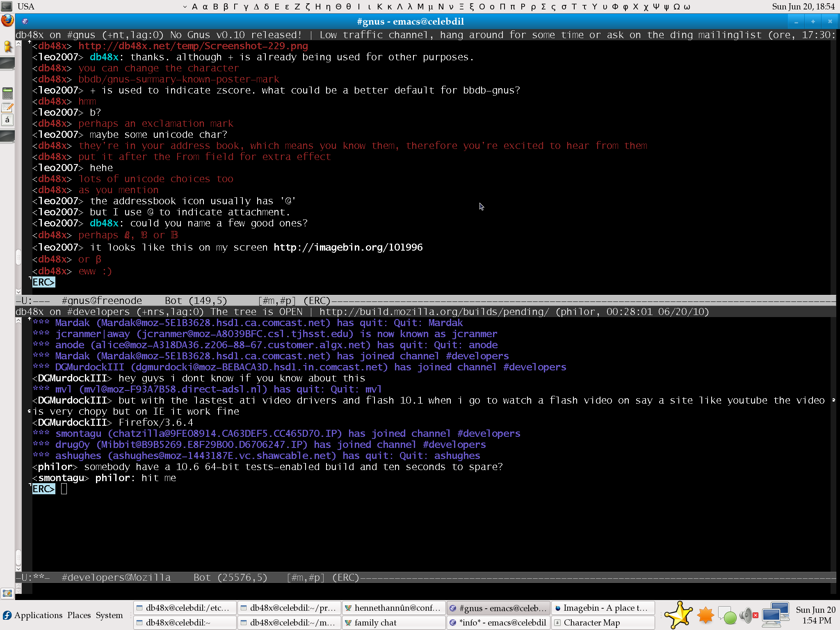Click the orange starburst notification icon
This screenshot has width=840, height=630.
coord(706,615)
